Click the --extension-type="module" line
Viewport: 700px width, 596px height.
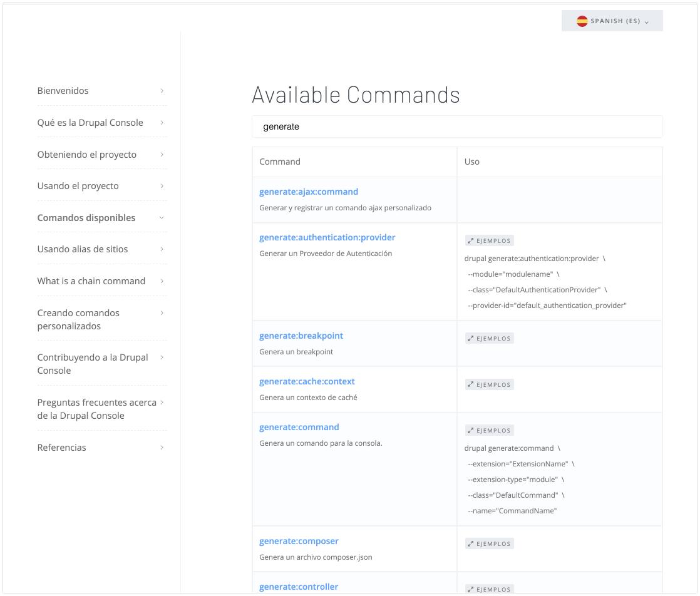(516, 480)
